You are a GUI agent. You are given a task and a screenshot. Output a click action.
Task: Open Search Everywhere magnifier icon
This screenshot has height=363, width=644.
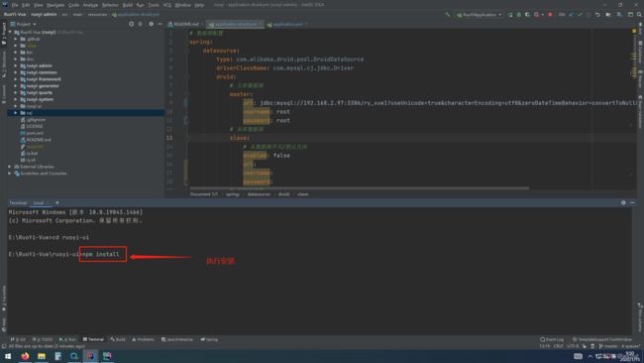[639, 15]
